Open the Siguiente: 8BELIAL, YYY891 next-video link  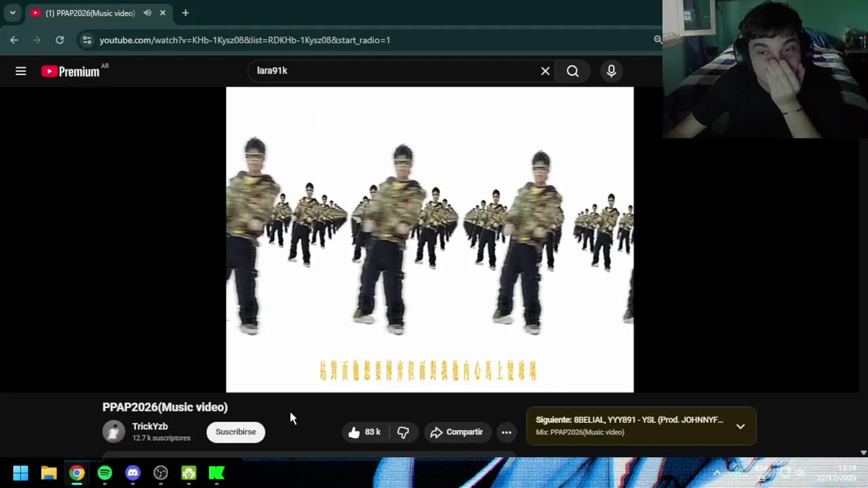629,420
